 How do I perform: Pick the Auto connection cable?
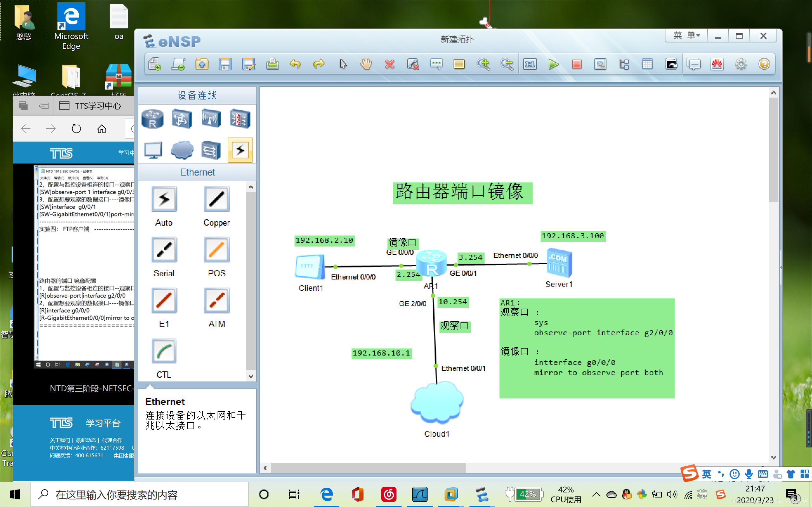(x=164, y=200)
